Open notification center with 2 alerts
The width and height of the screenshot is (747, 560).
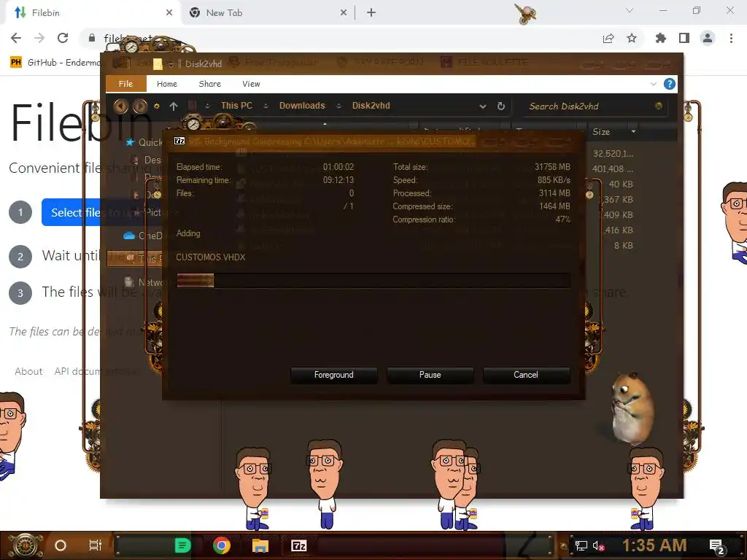pos(716,546)
